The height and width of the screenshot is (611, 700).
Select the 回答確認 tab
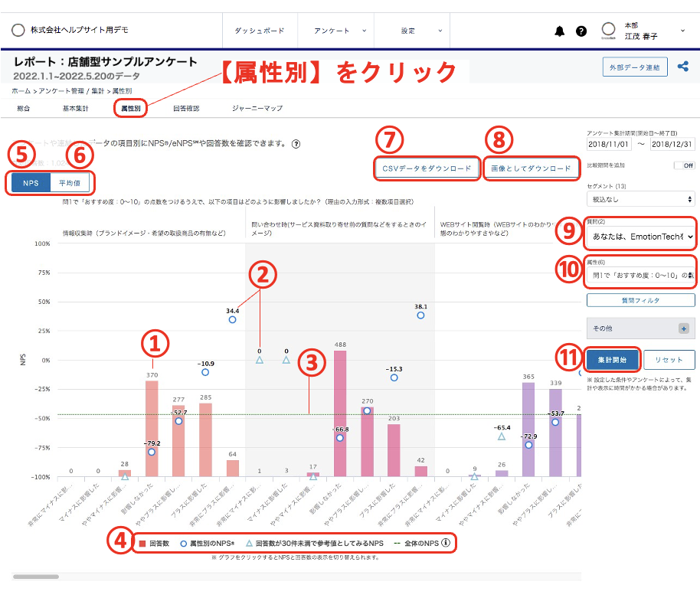(186, 109)
